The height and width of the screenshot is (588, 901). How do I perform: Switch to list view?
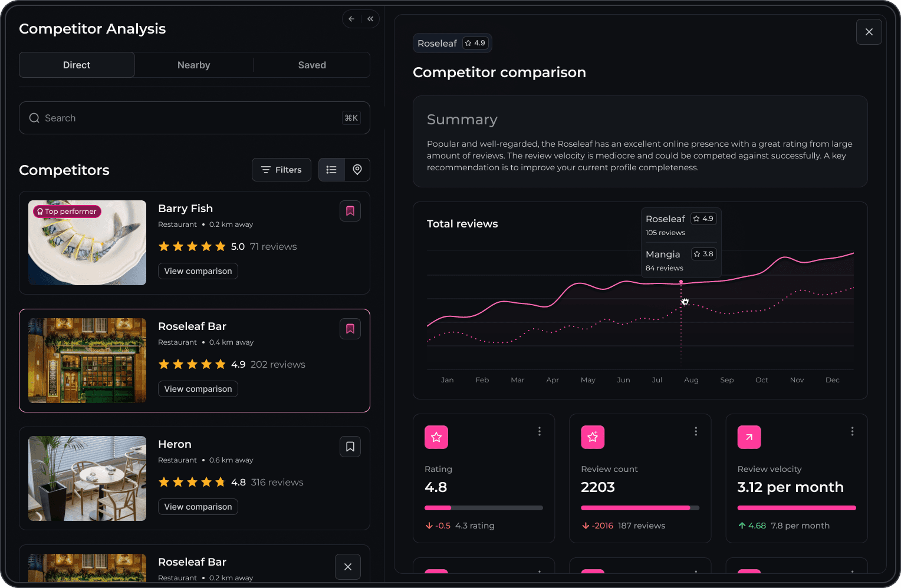coord(331,170)
